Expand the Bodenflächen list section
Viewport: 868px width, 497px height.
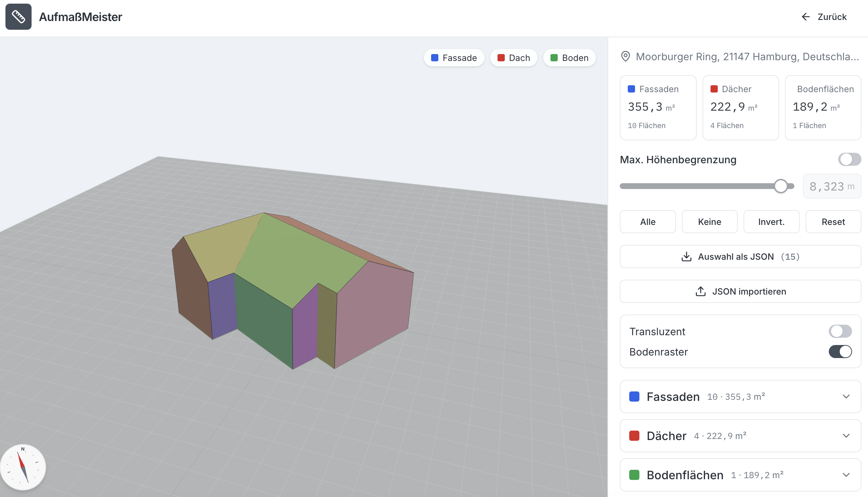point(741,475)
